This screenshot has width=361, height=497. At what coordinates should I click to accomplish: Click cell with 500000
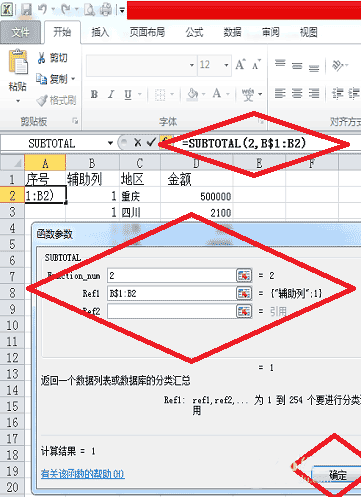click(197, 196)
